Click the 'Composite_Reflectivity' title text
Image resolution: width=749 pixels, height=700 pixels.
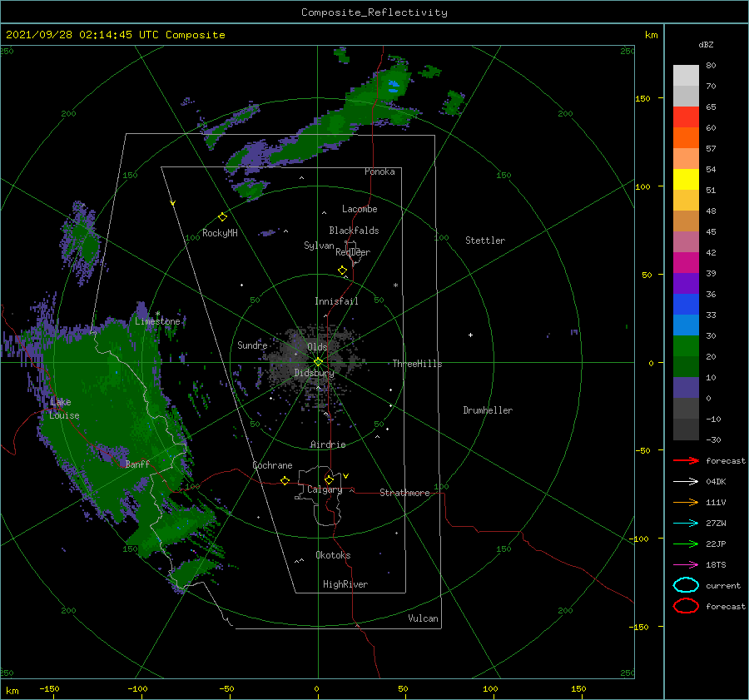374,12
